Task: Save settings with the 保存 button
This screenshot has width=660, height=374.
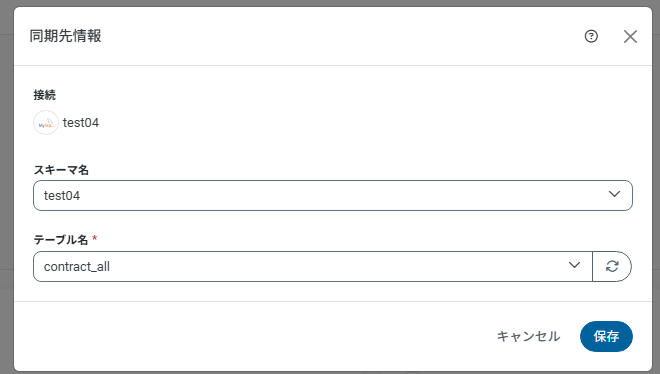Action: pyautogui.click(x=606, y=337)
